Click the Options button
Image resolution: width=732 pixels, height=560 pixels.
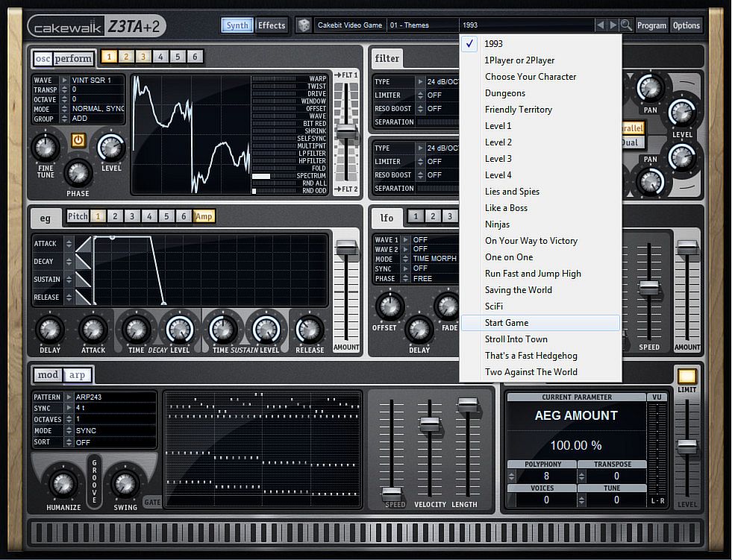[x=686, y=25]
